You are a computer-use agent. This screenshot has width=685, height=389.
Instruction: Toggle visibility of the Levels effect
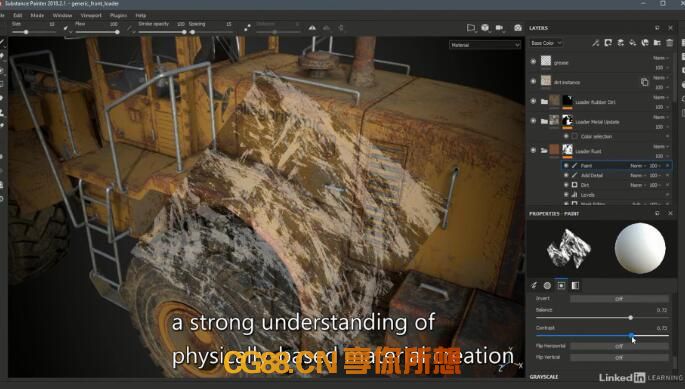point(566,194)
